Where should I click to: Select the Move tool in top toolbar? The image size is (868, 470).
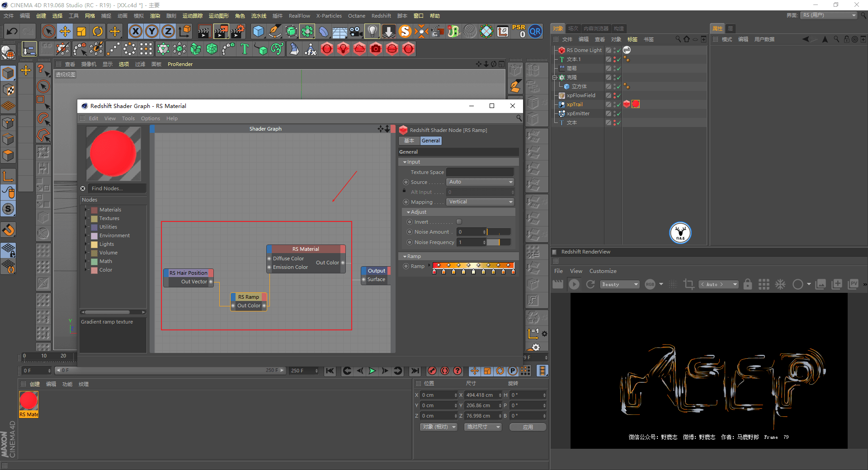tap(65, 31)
